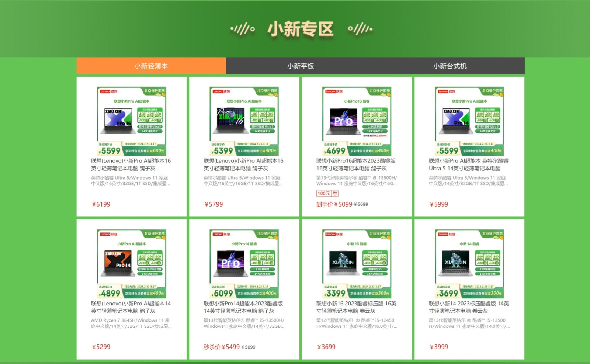Viewport: 590px width, 364px height.
Task: Click the ¥3699 price
Action: click(326, 347)
